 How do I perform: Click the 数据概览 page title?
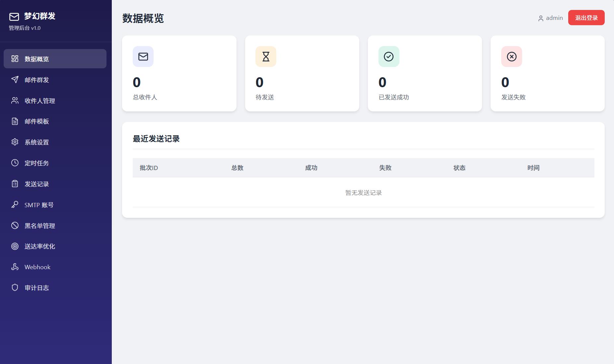click(143, 18)
